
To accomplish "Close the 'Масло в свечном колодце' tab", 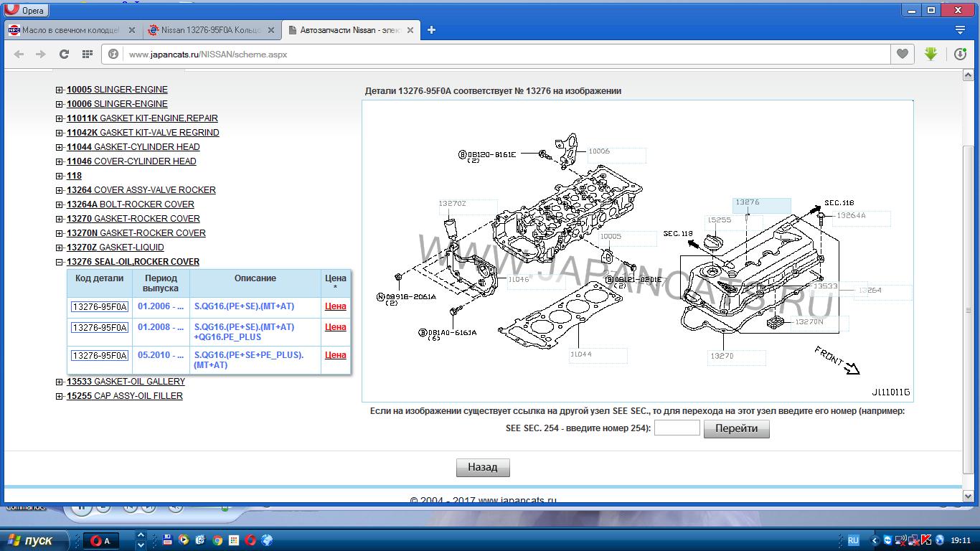I will (x=132, y=30).
